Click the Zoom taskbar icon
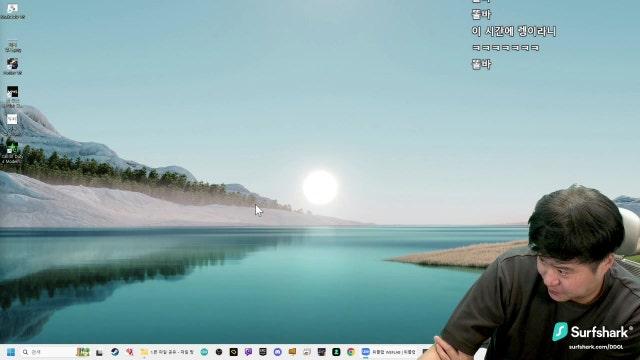The image size is (640, 360). (x=366, y=352)
